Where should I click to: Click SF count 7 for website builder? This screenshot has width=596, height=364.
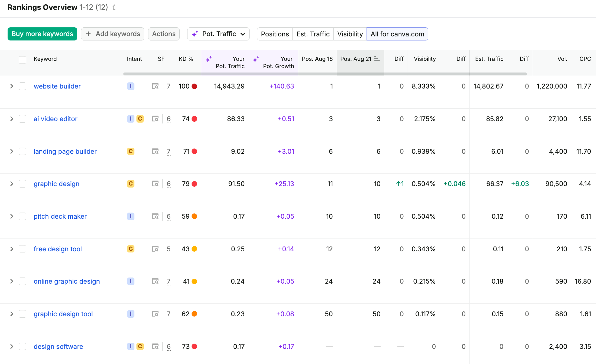[x=169, y=86]
